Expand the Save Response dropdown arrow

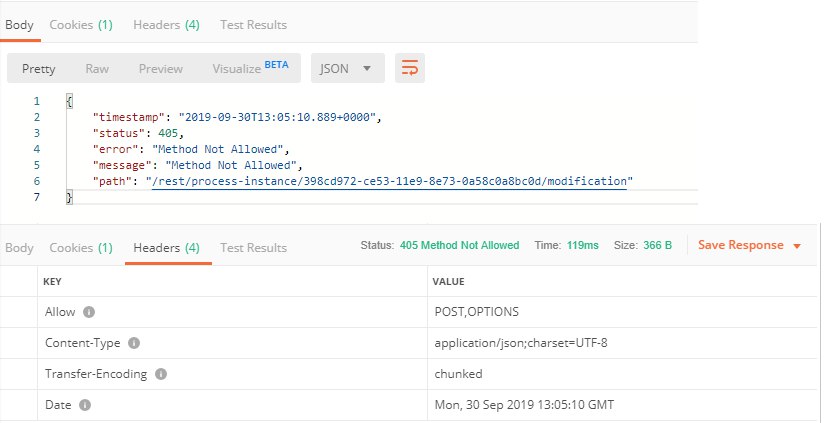[x=797, y=246]
